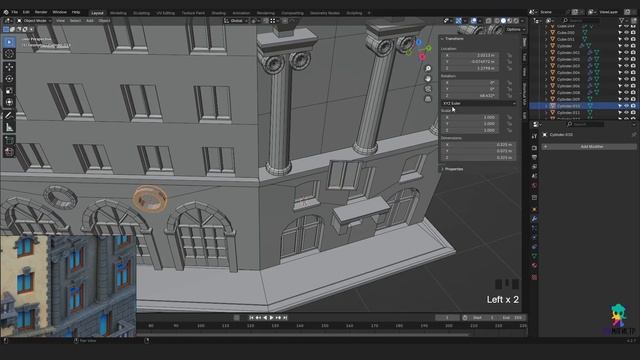Toggle camera view gizmo icon
Screen dimensions: 640x360
click(x=428, y=89)
